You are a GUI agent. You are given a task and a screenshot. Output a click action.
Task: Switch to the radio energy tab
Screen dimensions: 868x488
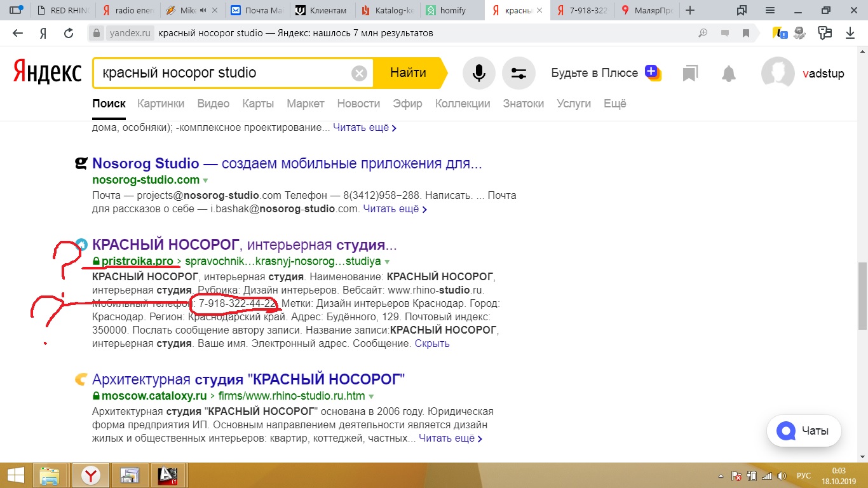pyautogui.click(x=128, y=10)
